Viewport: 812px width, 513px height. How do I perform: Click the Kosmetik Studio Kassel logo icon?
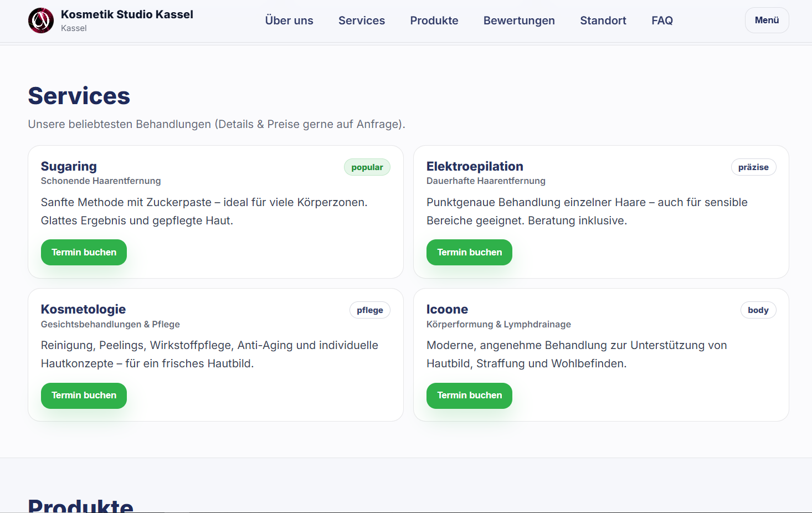[x=41, y=20]
